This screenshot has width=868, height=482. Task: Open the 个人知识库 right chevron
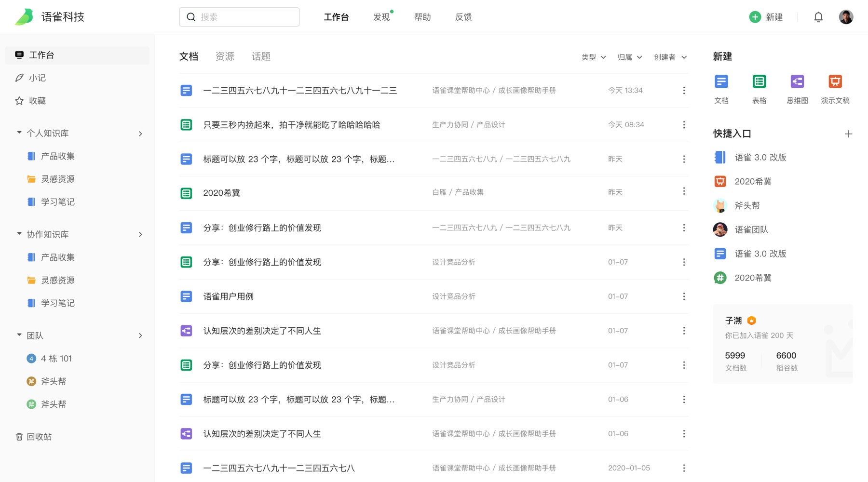point(140,134)
